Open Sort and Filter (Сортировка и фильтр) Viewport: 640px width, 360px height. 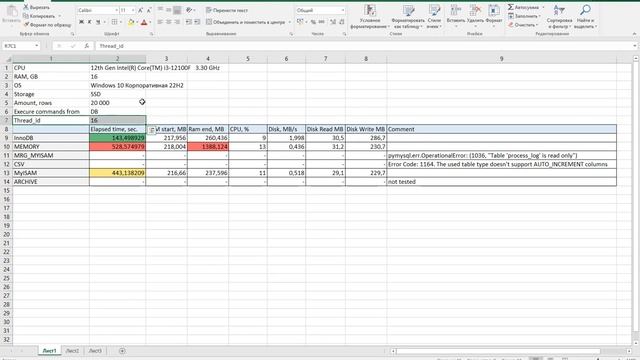pyautogui.click(x=559, y=17)
